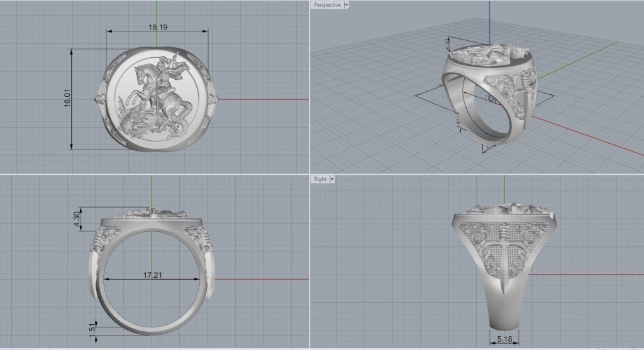Select the 18.19 width dimension text
This screenshot has height=350, width=644.
pos(158,27)
